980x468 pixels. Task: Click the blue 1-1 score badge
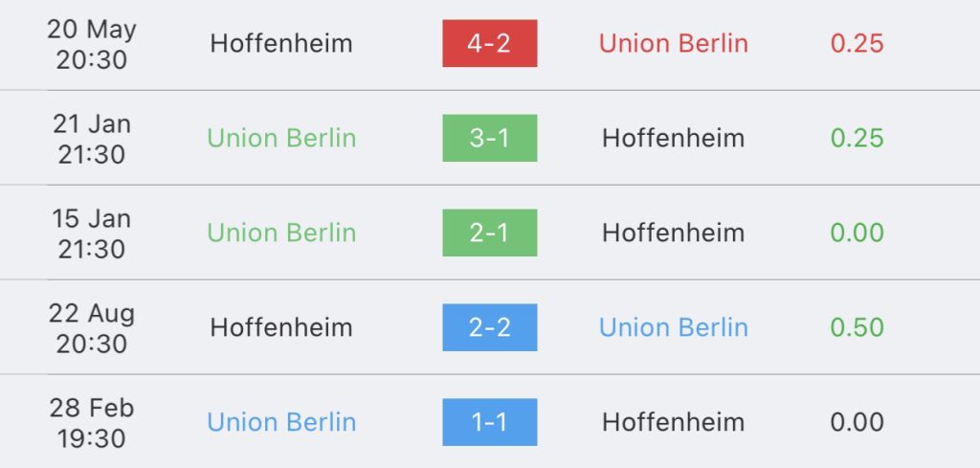click(x=489, y=422)
